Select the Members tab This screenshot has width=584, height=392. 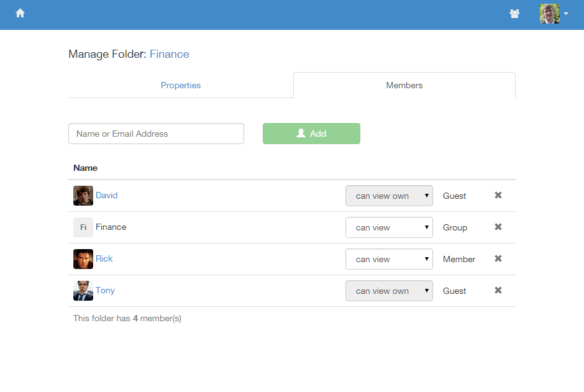click(x=404, y=85)
